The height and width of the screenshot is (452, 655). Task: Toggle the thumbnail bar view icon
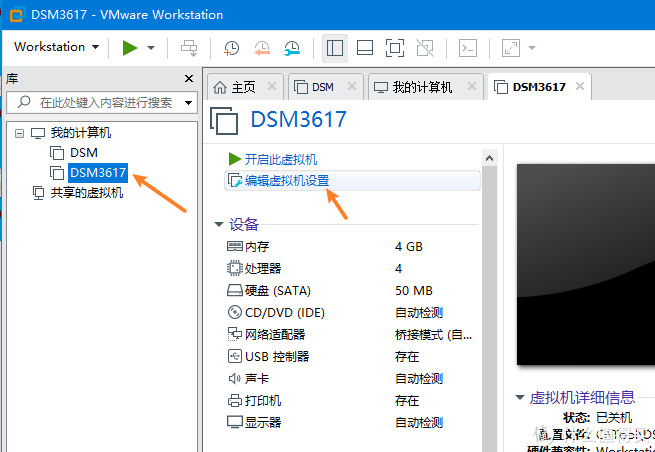[x=365, y=48]
